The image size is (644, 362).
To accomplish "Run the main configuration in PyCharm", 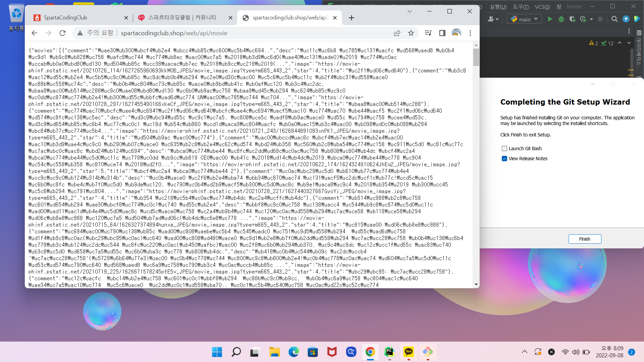I will 550,19.
